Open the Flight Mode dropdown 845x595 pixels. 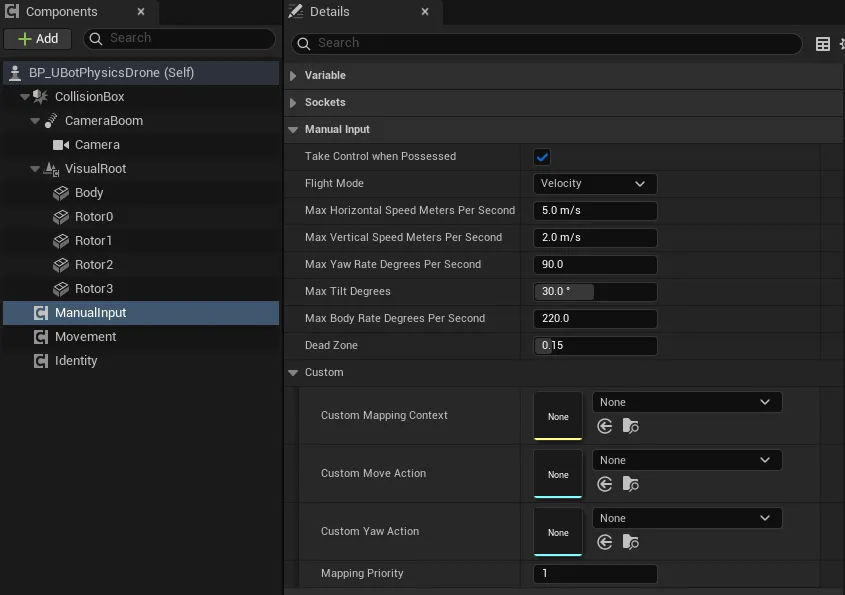coord(595,184)
